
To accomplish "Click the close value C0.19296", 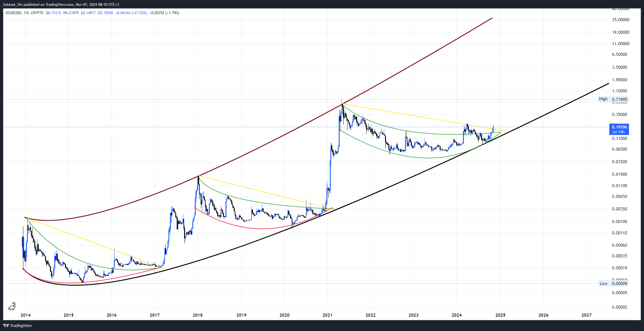I will [106, 13].
